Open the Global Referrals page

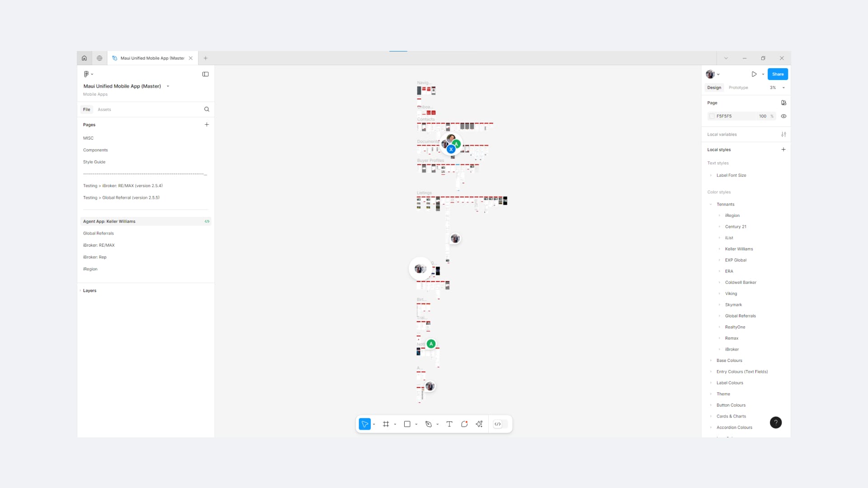pos(99,233)
